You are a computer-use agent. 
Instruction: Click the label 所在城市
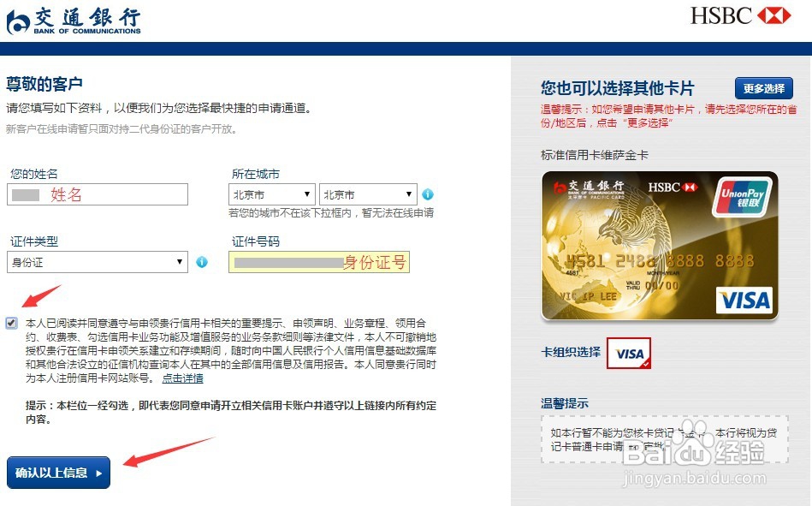click(x=256, y=174)
